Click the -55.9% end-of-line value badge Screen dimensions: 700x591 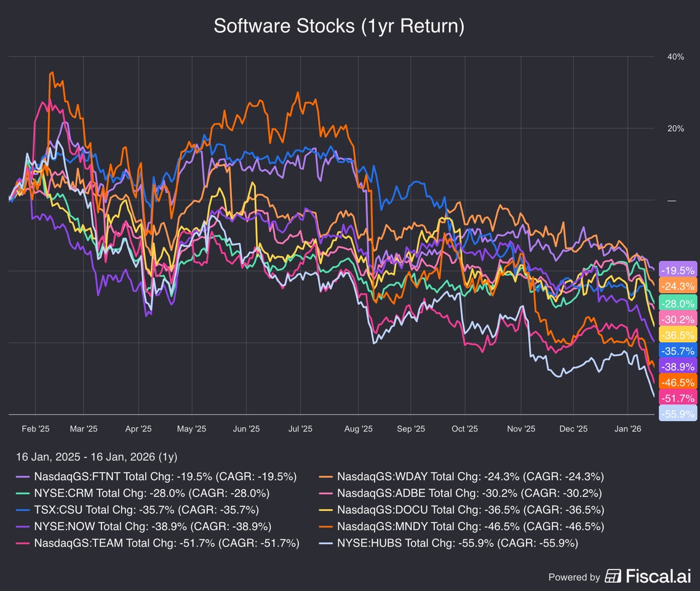tap(677, 414)
